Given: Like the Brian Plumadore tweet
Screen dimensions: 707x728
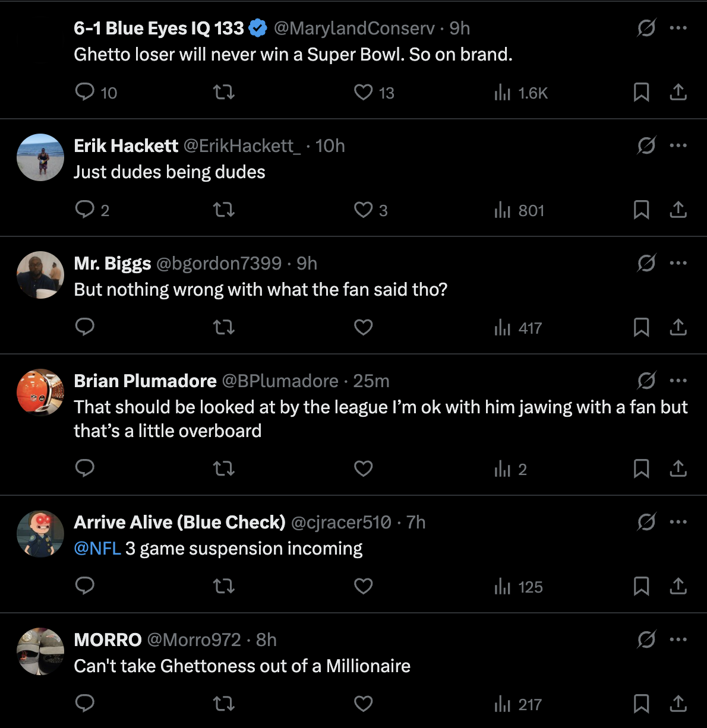Looking at the screenshot, I should 364,469.
